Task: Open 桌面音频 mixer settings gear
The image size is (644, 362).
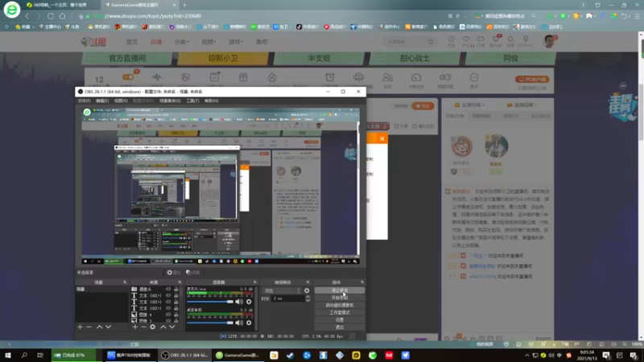Action: tap(249, 323)
